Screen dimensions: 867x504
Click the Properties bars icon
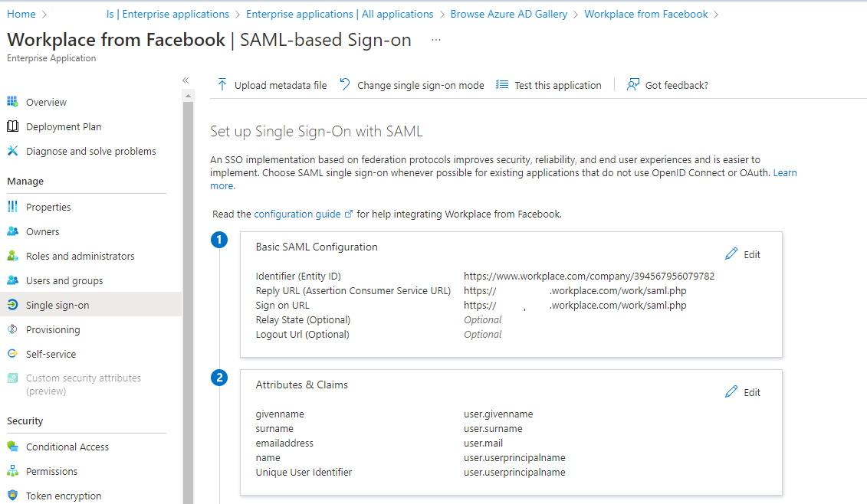pyautogui.click(x=12, y=207)
